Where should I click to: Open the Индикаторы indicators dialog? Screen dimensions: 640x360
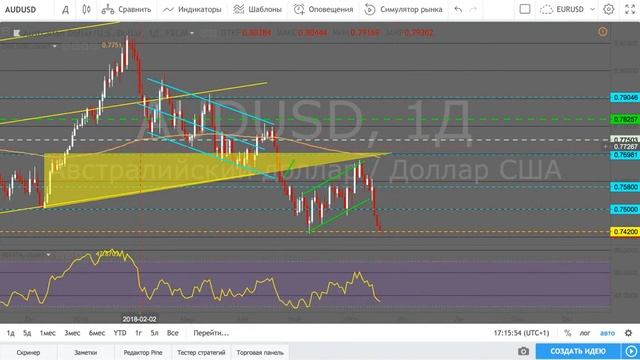192,9
